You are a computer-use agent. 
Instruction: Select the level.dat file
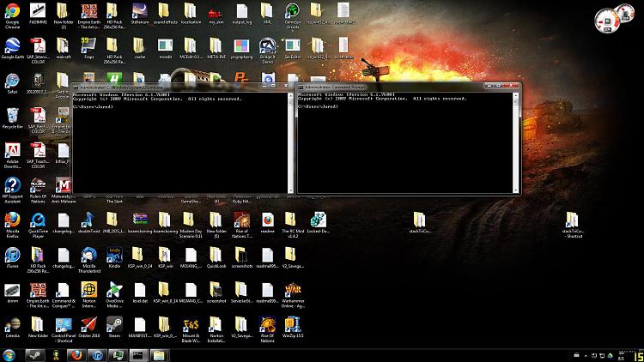(140, 293)
